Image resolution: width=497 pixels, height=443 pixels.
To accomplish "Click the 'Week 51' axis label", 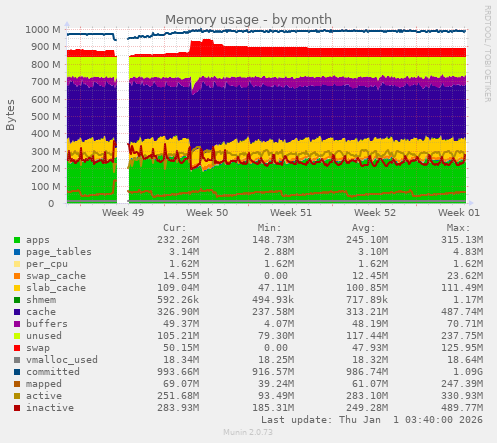I will click(291, 213).
